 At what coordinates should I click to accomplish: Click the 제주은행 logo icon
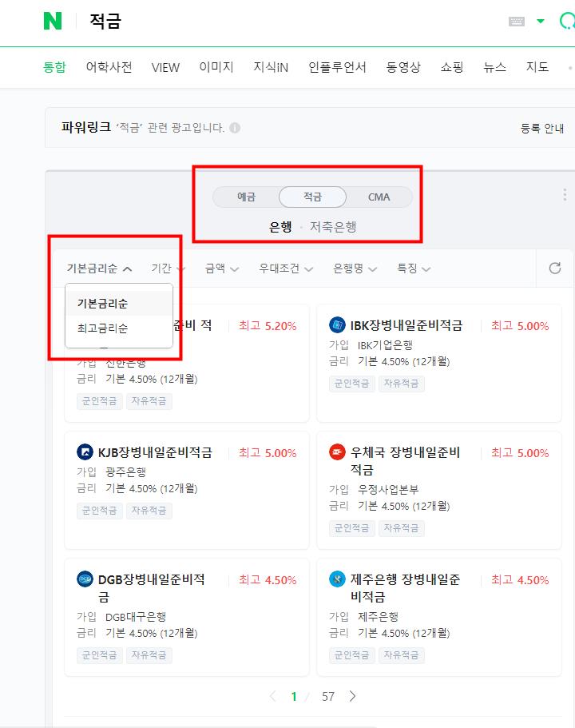(337, 579)
